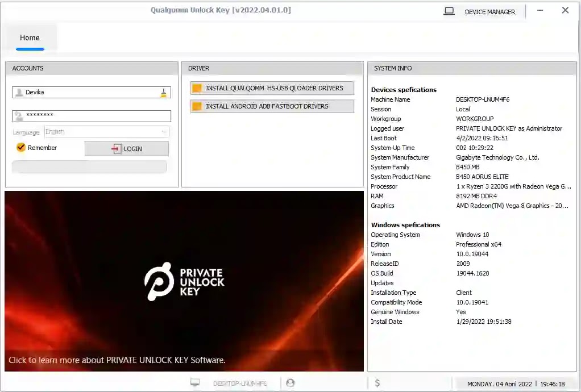
Task: Click the red login arrow icon
Action: point(116,149)
